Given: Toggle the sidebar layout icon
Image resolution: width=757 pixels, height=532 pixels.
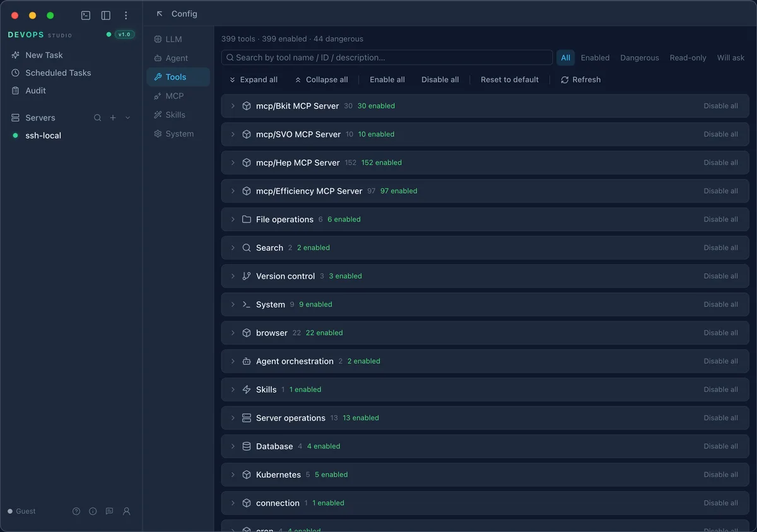Looking at the screenshot, I should 106,15.
